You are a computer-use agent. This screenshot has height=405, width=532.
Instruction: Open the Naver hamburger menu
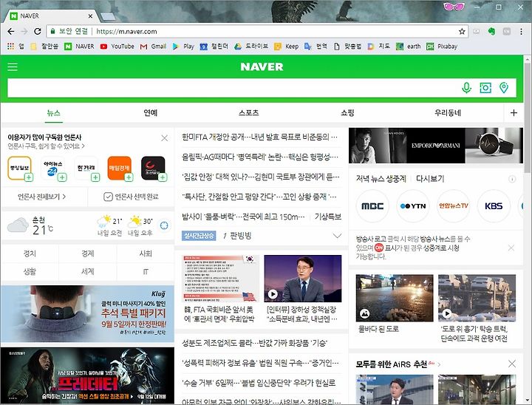point(13,67)
